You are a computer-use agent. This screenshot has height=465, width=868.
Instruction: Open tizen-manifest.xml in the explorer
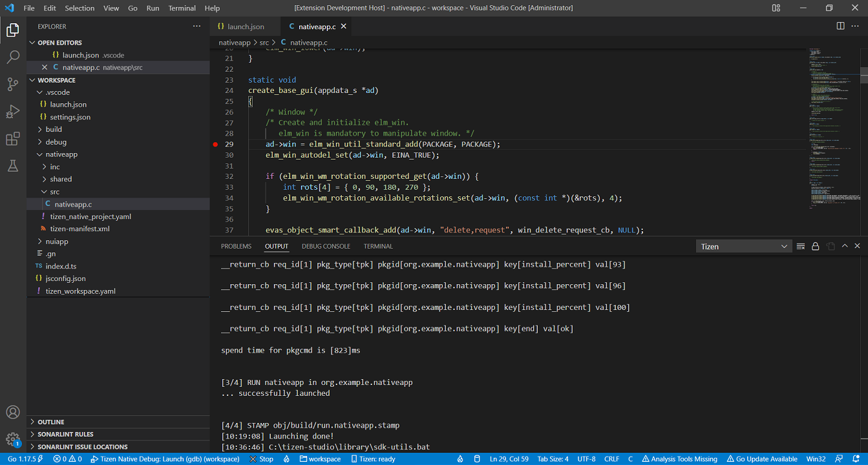[x=79, y=229]
